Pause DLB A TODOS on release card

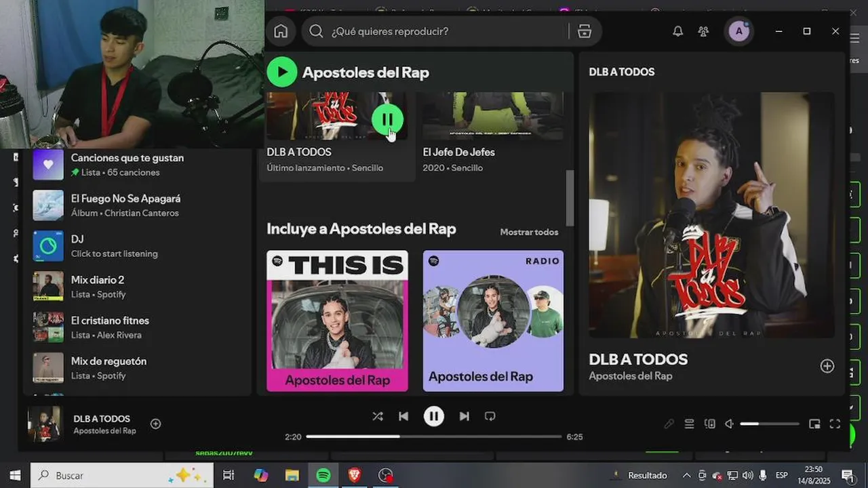(387, 120)
